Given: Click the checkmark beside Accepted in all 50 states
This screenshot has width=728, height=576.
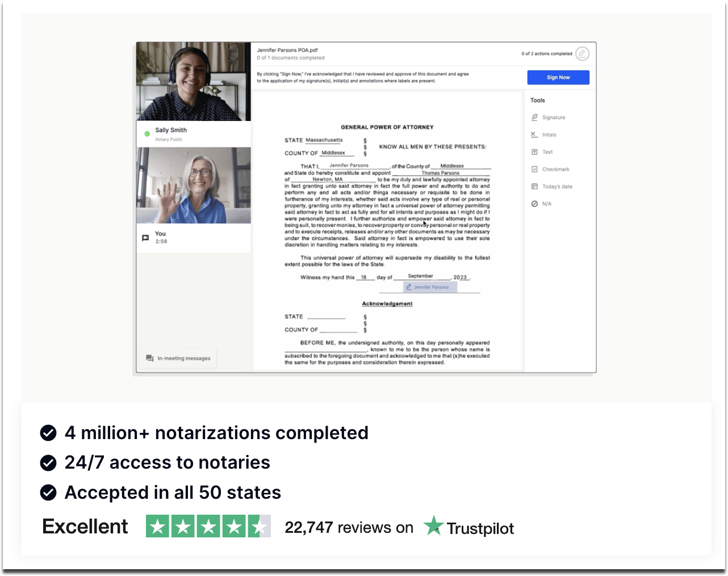Looking at the screenshot, I should 48,492.
